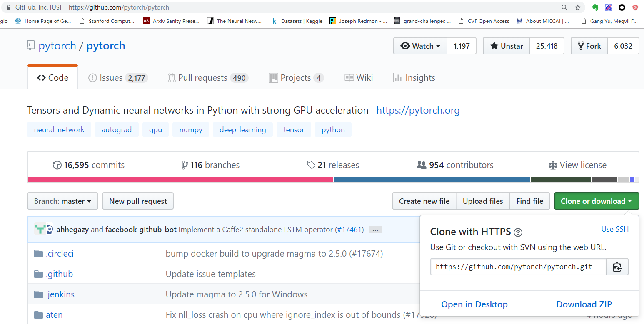Open the CVF Open Access bookmark
This screenshot has height=324, width=644.
[484, 21]
